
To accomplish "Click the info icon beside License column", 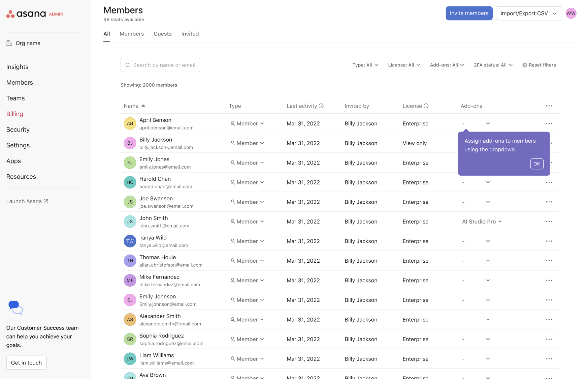I will point(426,106).
